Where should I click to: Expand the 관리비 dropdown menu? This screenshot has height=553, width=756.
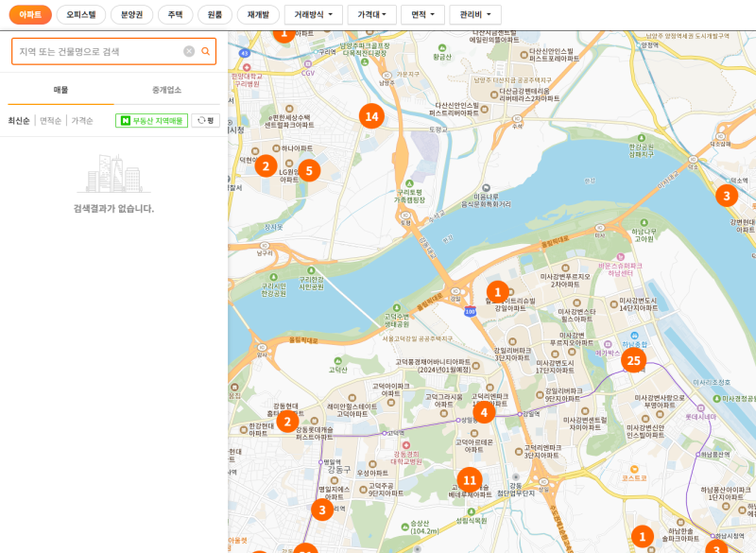point(475,15)
